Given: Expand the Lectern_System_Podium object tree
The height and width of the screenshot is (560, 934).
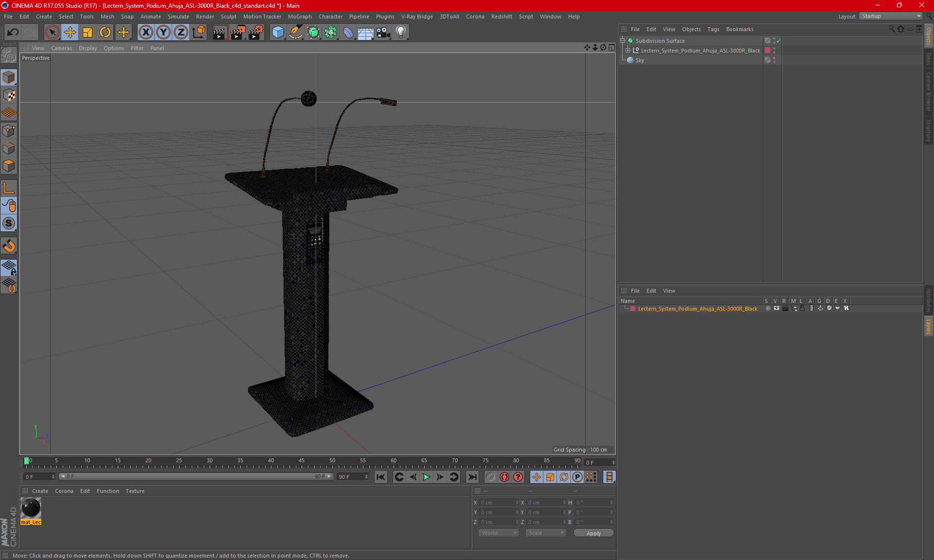Looking at the screenshot, I should pos(628,51).
